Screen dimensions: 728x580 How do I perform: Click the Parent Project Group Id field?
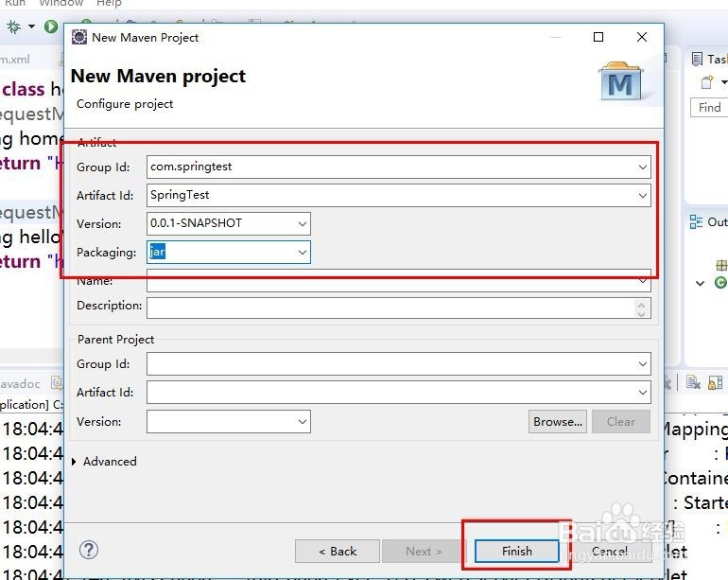(390, 364)
